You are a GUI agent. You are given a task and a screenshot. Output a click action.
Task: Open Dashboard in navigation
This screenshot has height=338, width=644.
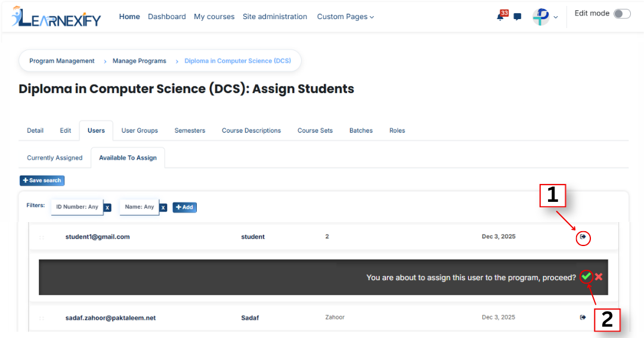(x=167, y=17)
